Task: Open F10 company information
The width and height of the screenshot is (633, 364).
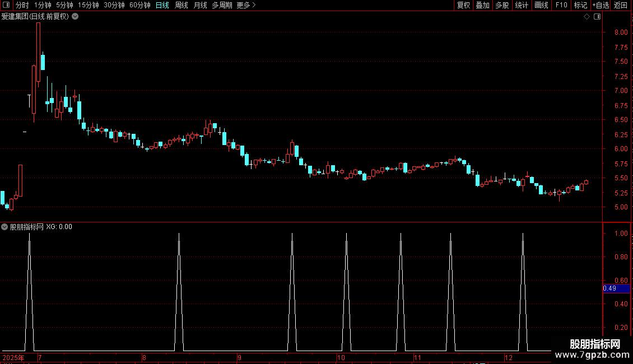Action: 561,5
